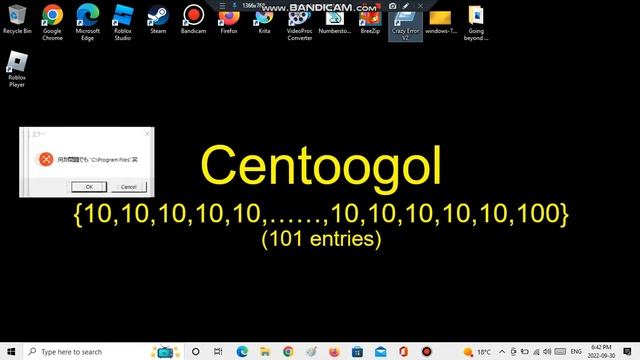Image resolution: width=640 pixels, height=360 pixels.
Task: Click Cancel in the error dialog
Action: (x=129, y=187)
